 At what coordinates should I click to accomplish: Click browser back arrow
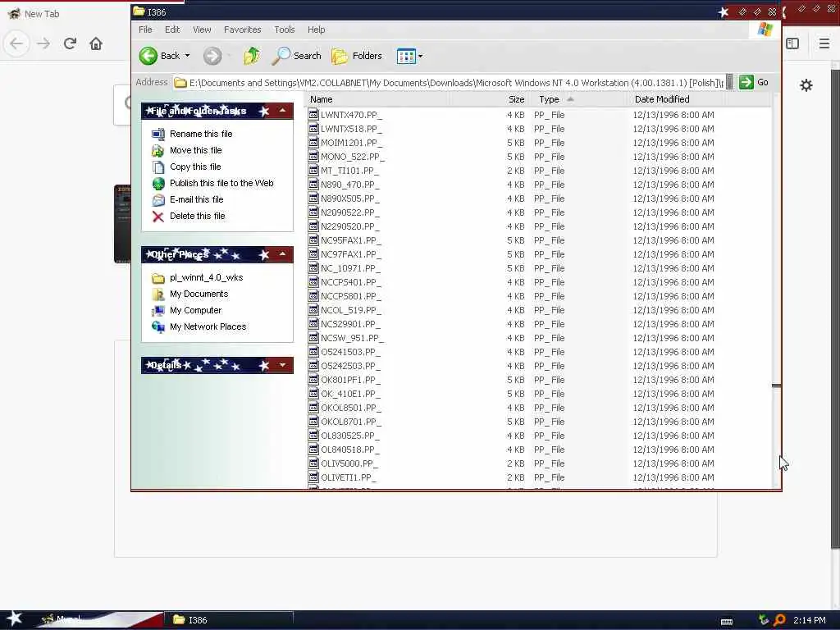(16, 43)
